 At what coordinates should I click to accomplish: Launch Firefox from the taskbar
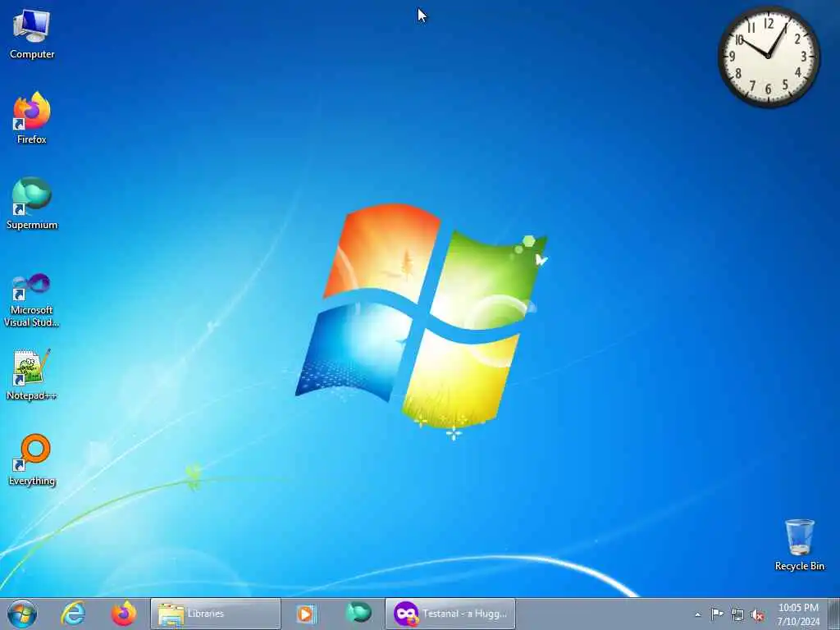click(x=124, y=614)
